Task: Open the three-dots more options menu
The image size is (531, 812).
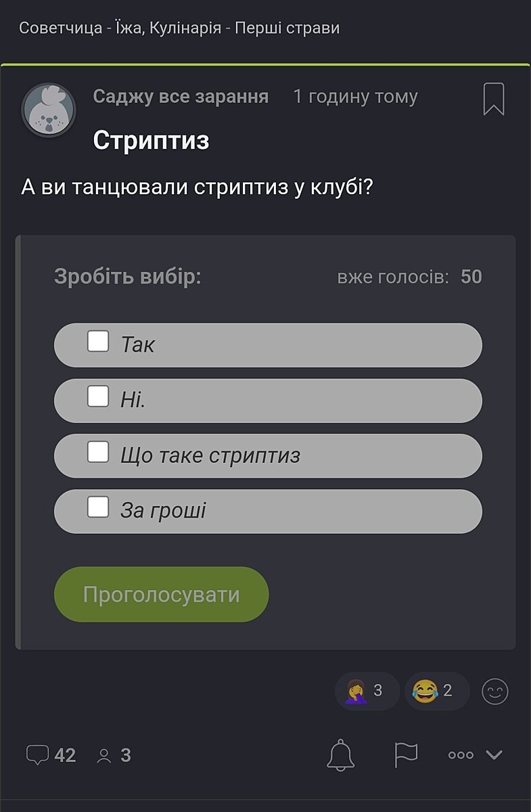Action: pyautogui.click(x=461, y=755)
